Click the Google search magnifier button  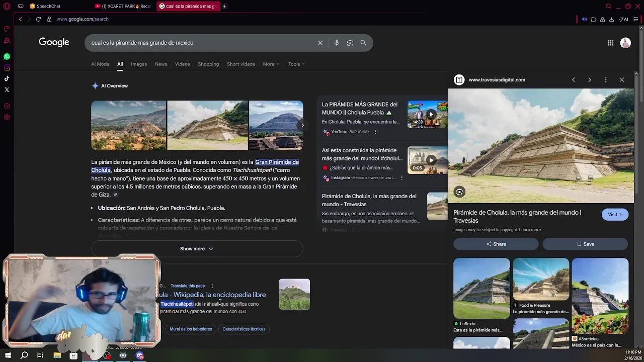click(x=363, y=43)
